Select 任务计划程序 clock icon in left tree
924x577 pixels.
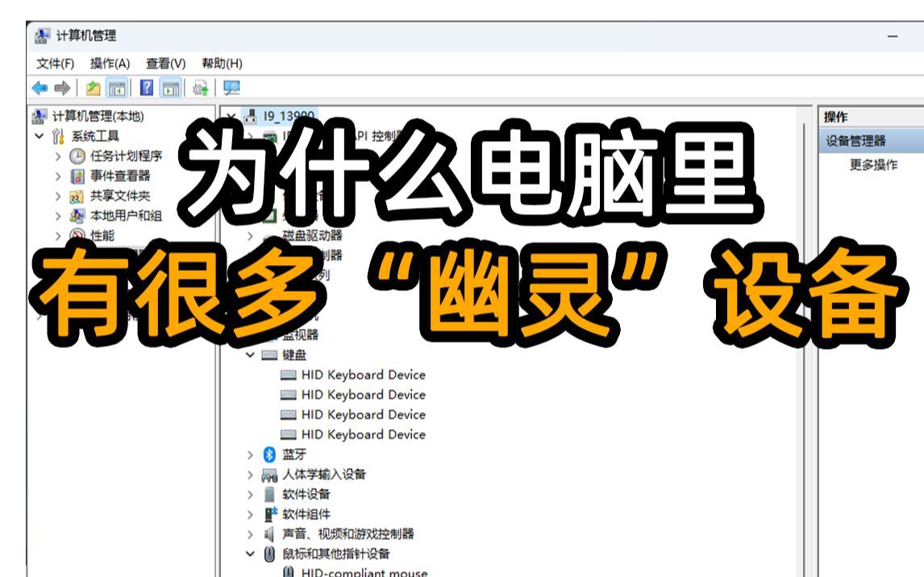77,156
